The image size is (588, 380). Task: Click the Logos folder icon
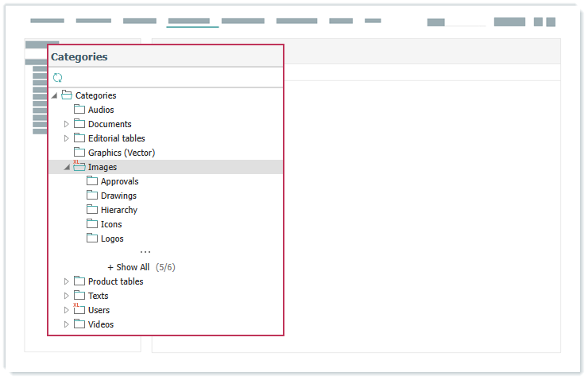tap(92, 238)
